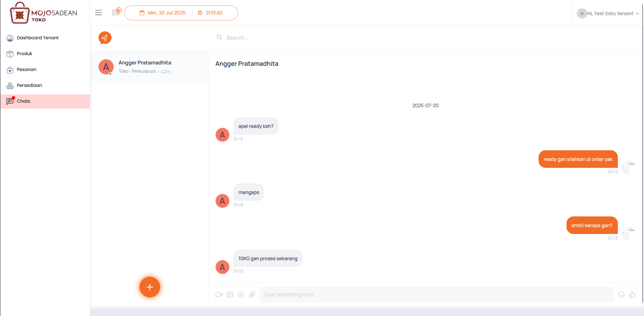The height and width of the screenshot is (316, 644).
Task: Open the emoji smiley picker
Action: pyautogui.click(x=621, y=295)
